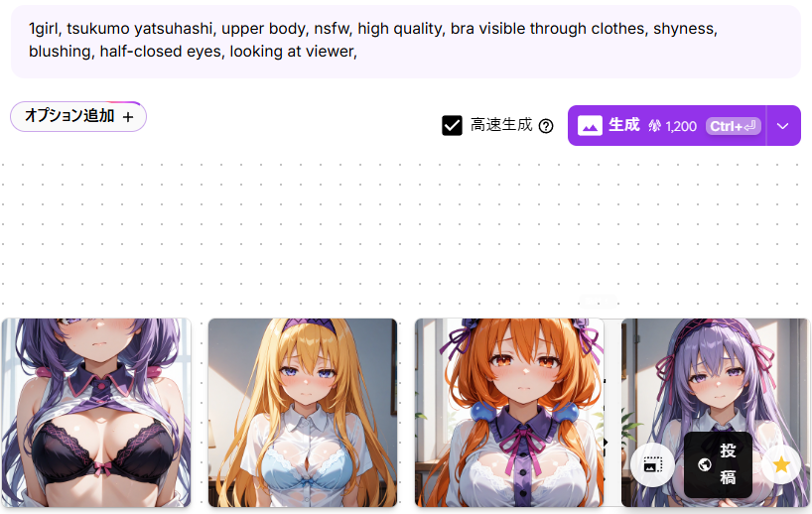This screenshot has width=812, height=514.
Task: Open the オプション追加 options menu
Action: tap(78, 116)
